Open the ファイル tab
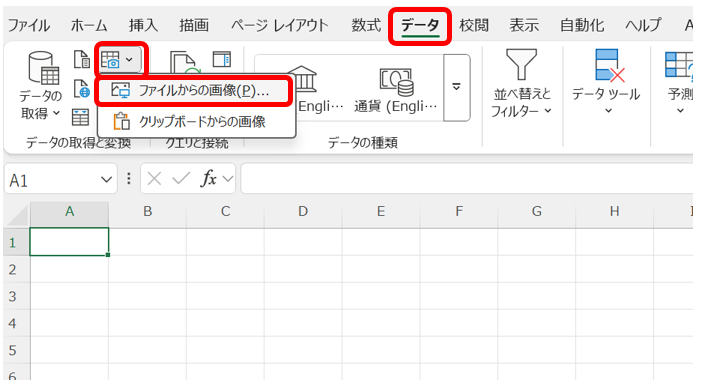The image size is (701, 384). click(29, 25)
